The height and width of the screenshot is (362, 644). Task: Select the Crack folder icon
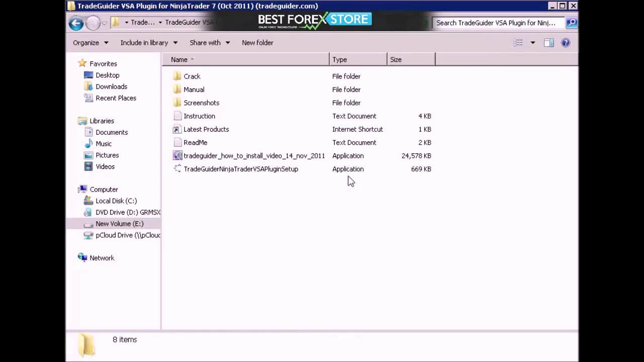177,76
